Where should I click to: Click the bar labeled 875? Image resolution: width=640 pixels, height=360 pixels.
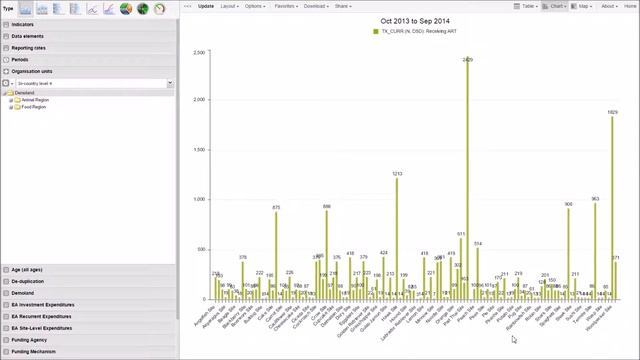point(276,256)
